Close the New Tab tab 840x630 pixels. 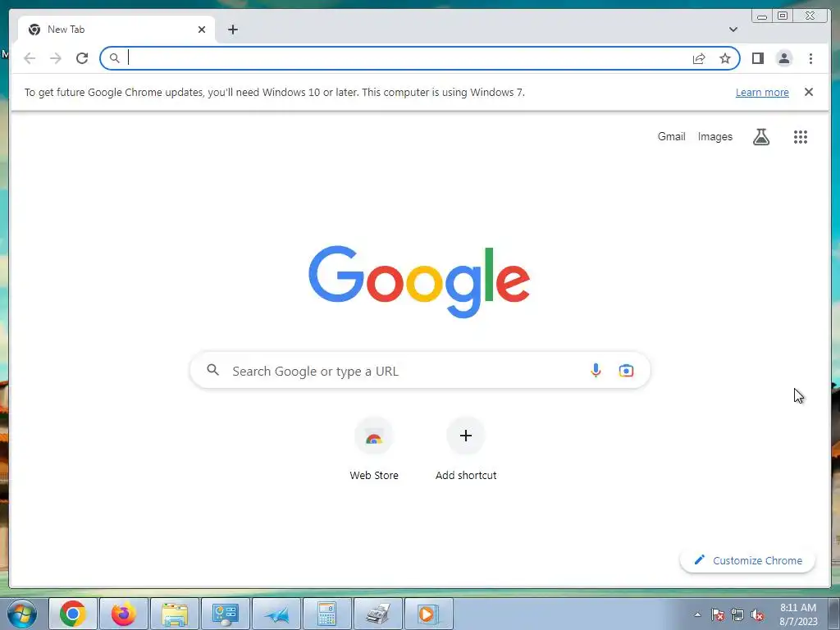(x=202, y=30)
